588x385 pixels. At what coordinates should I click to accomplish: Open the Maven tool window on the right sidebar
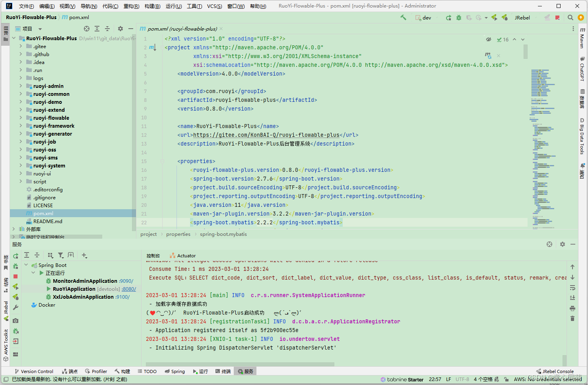pos(582,38)
